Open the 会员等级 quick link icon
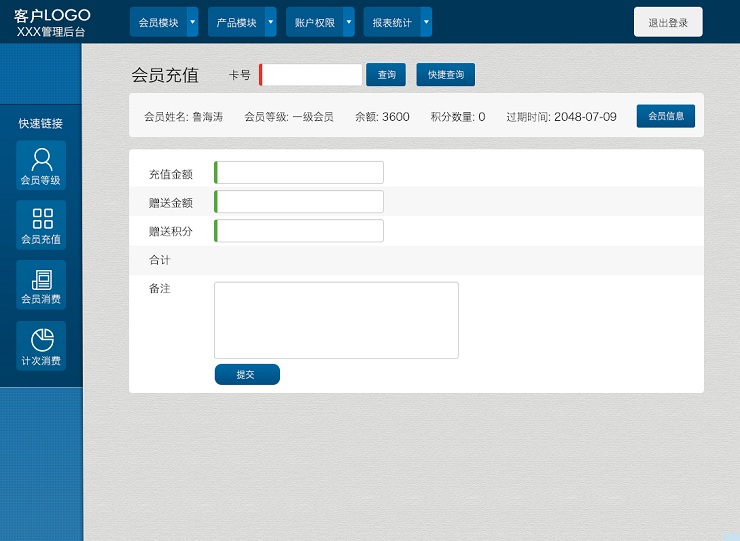Image resolution: width=740 pixels, height=541 pixels. point(41,165)
